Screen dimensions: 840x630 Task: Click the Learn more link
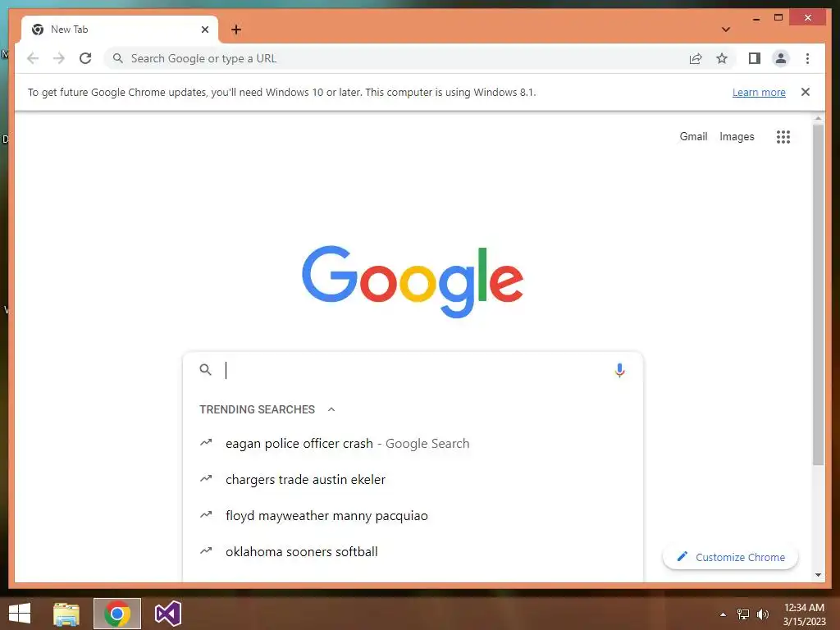(759, 92)
